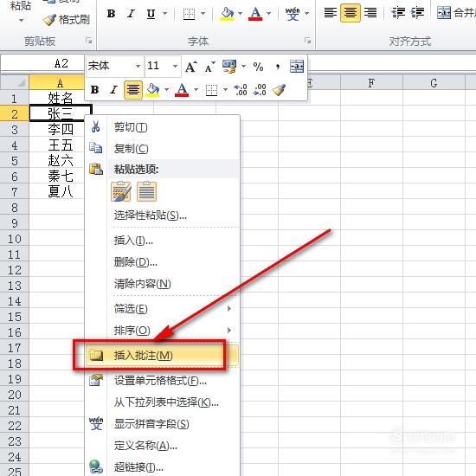Choose Copy 复制(C) from context menu
The width and height of the screenshot is (476, 476).
pyautogui.click(x=163, y=149)
